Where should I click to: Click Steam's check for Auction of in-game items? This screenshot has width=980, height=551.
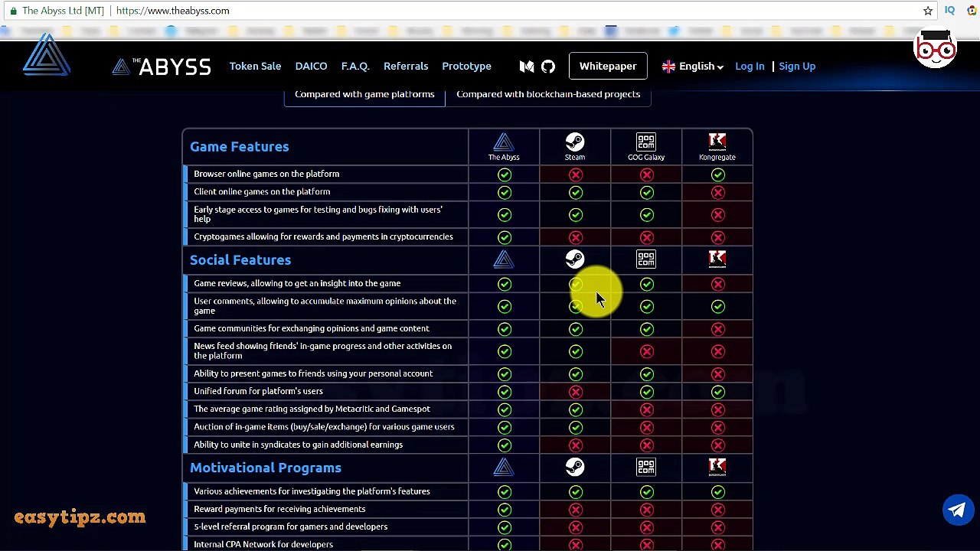[x=576, y=428]
